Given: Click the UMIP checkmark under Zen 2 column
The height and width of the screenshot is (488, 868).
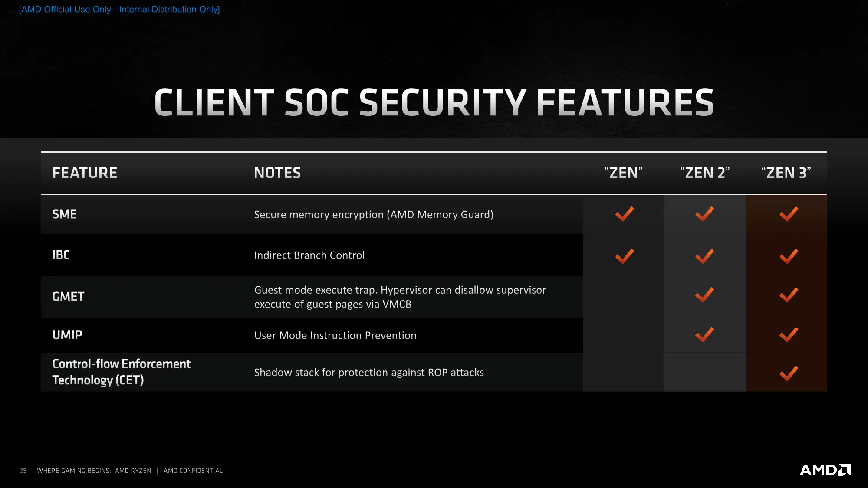Looking at the screenshot, I should click(x=704, y=334).
